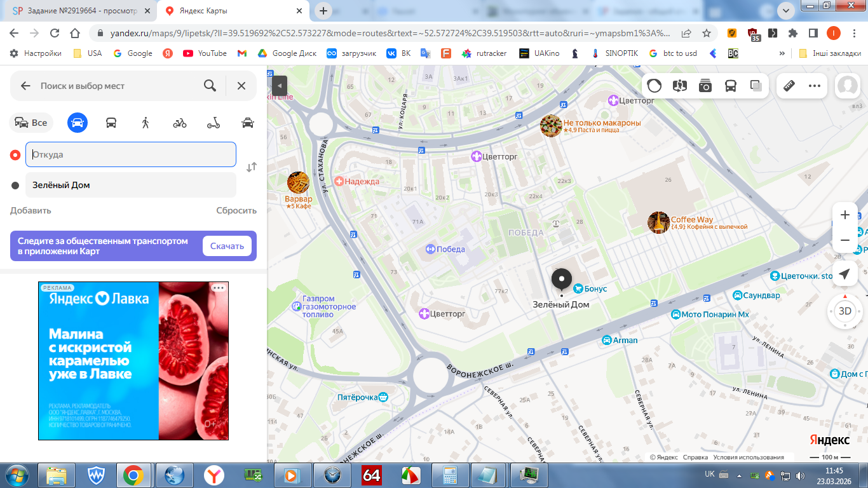The height and width of the screenshot is (488, 868).
Task: Open a new browser tab
Action: click(x=323, y=11)
